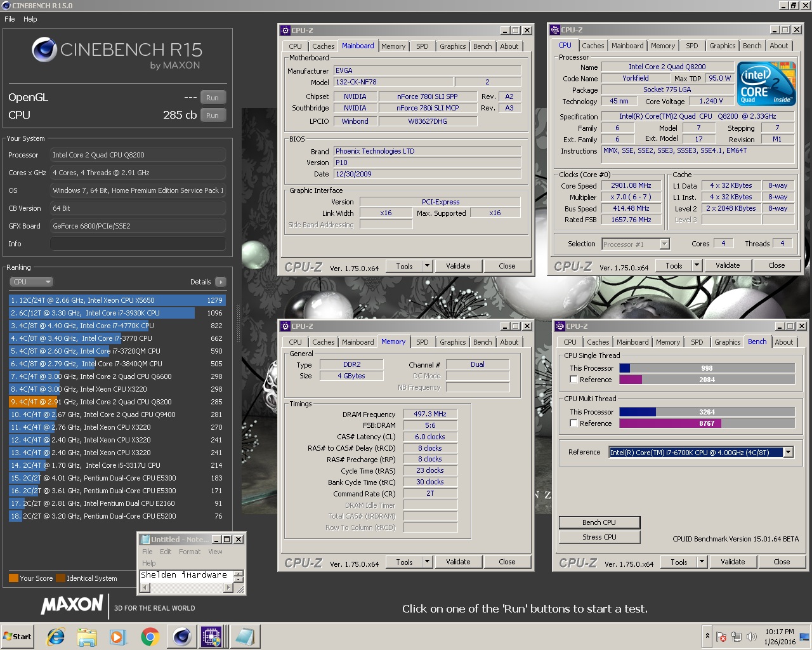
Task: Open Tools dropdown arrow in CPU window
Action: [697, 265]
